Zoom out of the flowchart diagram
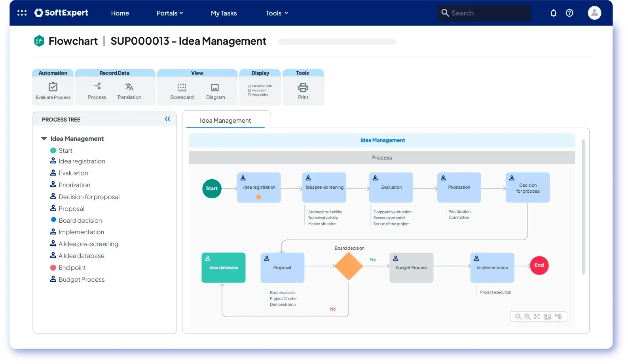The height and width of the screenshot is (364, 628). (x=518, y=317)
